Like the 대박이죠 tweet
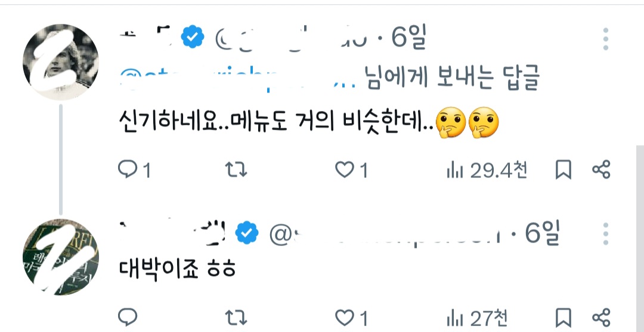Viewport: 644px width, 332px height. pos(344,316)
